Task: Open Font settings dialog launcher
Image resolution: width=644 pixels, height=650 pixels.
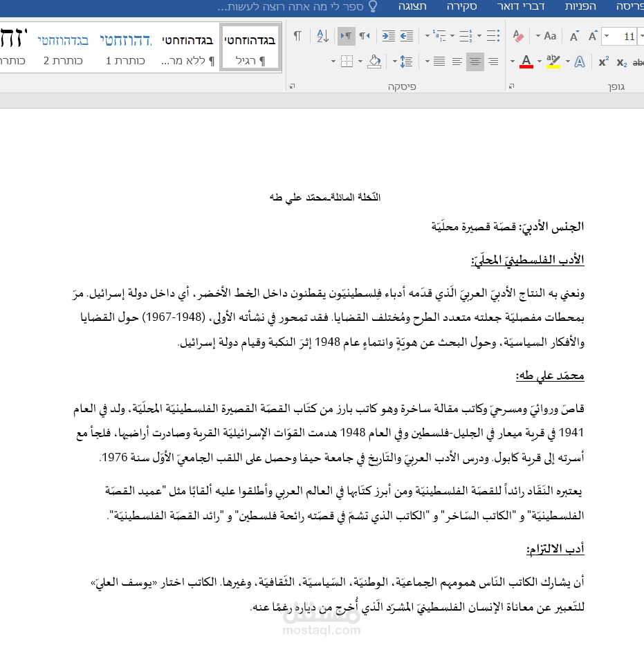Action: (x=512, y=86)
